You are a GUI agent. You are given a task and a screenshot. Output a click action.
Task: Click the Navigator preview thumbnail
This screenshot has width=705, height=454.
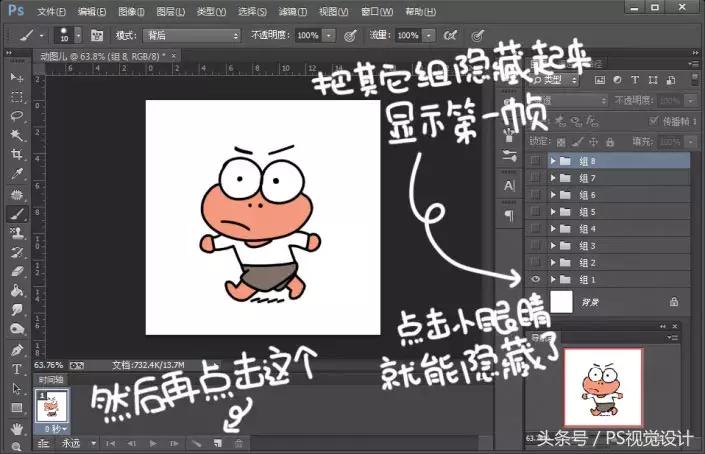(x=603, y=387)
